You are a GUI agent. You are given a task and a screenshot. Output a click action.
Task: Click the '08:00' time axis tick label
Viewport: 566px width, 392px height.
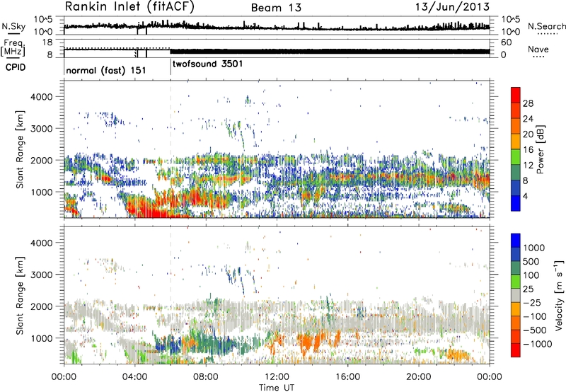(x=206, y=377)
